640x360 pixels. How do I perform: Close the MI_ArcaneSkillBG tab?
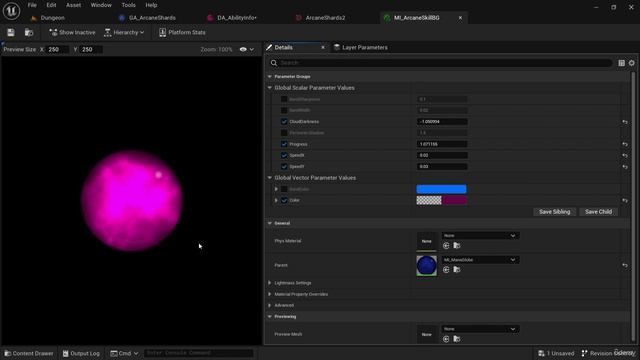(x=460, y=18)
